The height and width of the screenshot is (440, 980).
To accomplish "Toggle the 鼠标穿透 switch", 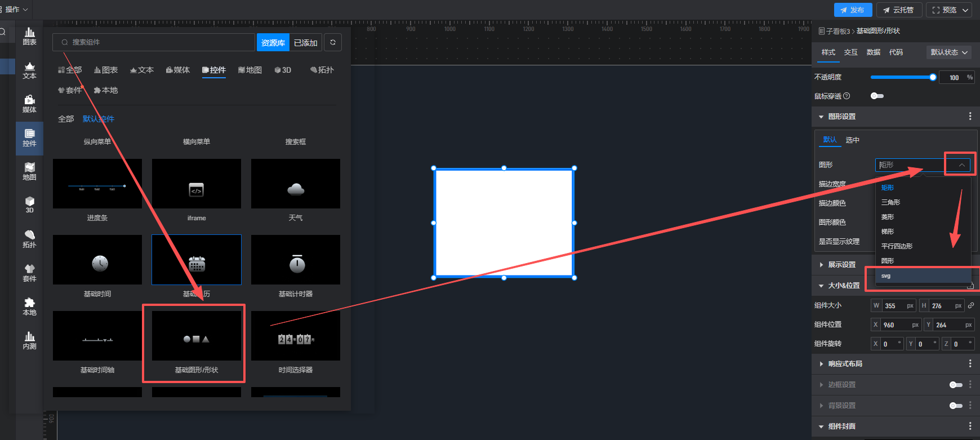I will pos(877,96).
